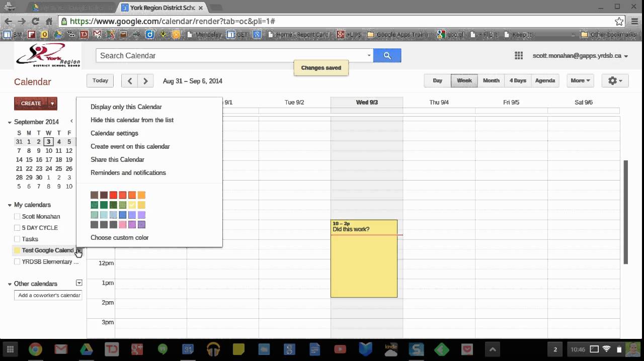Open Google Docs from the shelf
Viewport: 644px width, 361px height.
315,349
